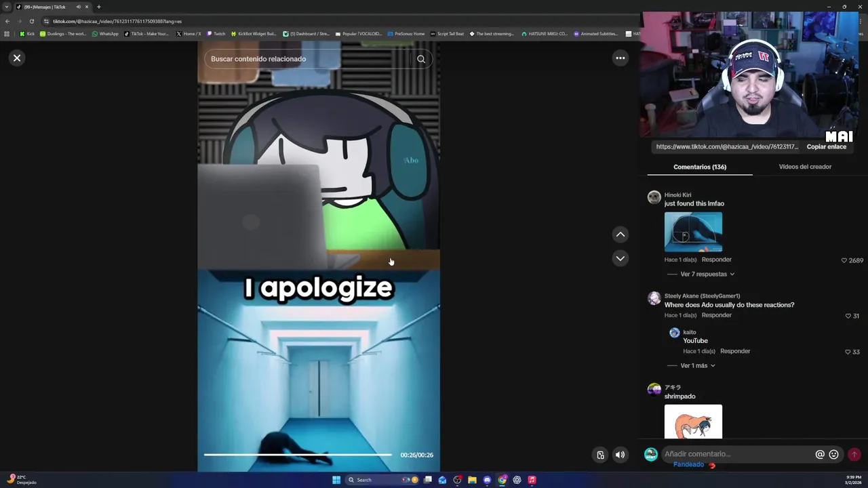Screen dimensions: 868x488
Task: Click Responder under kaito's YouTube reply
Action: 735,351
